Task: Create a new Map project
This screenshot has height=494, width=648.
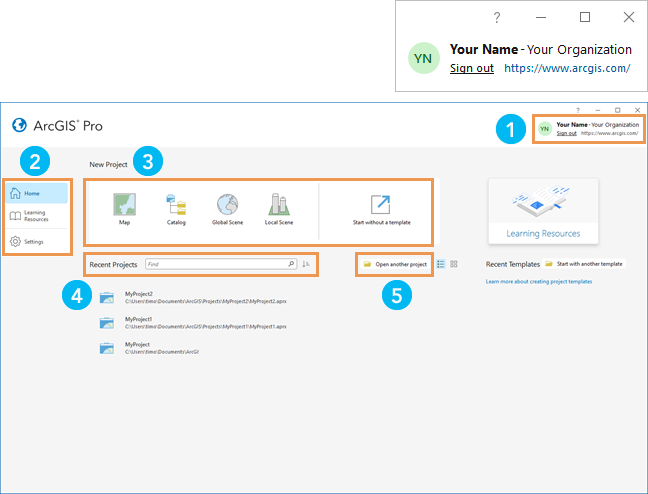Action: tap(124, 209)
